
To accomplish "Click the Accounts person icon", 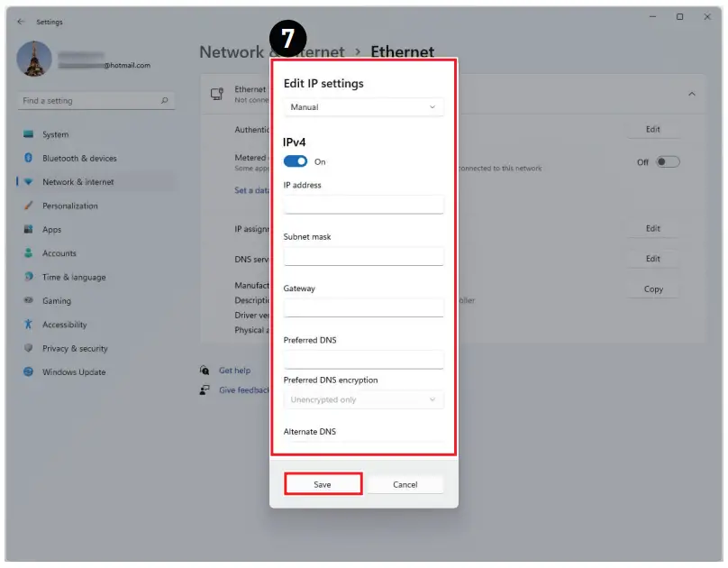I will 29,253.
